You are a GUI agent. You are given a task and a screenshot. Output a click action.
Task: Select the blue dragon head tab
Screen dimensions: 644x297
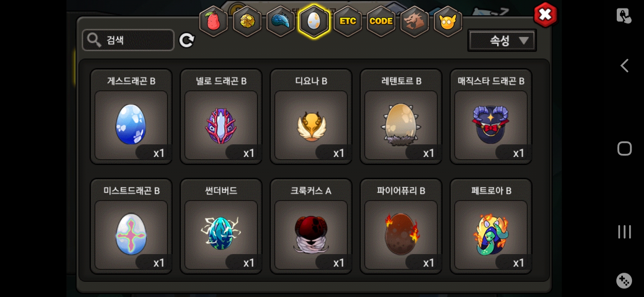[x=280, y=21]
